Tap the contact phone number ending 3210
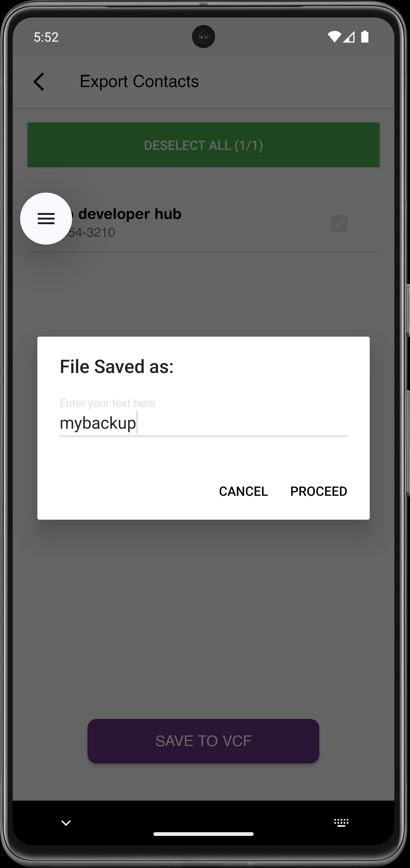410x868 pixels. point(91,232)
